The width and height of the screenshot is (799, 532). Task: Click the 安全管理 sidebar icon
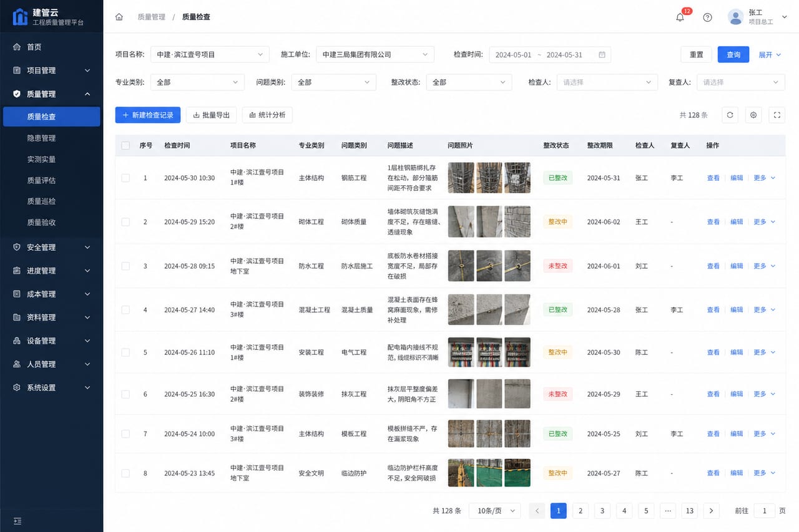pyautogui.click(x=17, y=248)
